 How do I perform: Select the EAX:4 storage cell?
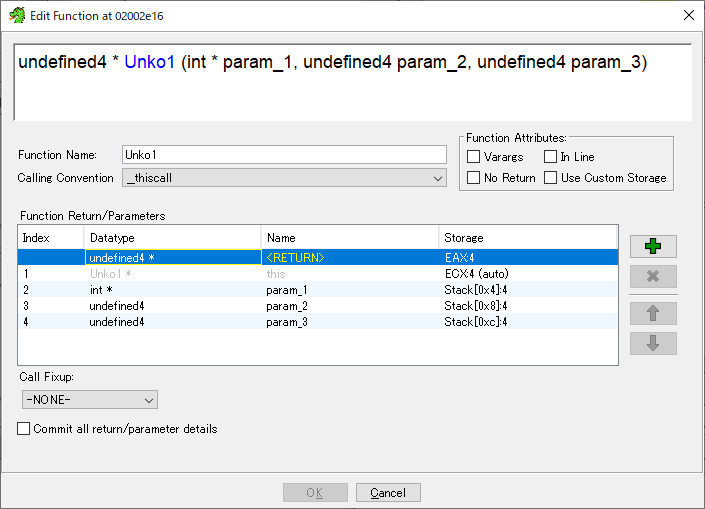[x=528, y=258]
